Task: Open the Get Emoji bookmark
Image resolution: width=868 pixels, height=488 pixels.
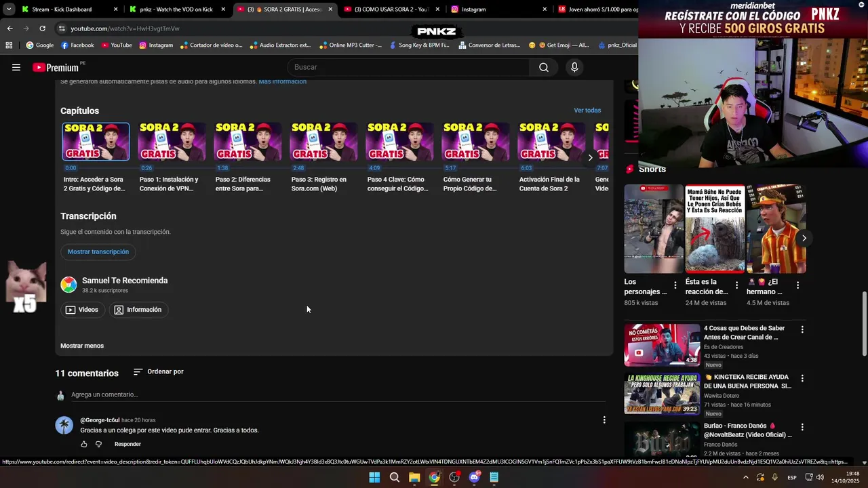Action: coord(559,45)
